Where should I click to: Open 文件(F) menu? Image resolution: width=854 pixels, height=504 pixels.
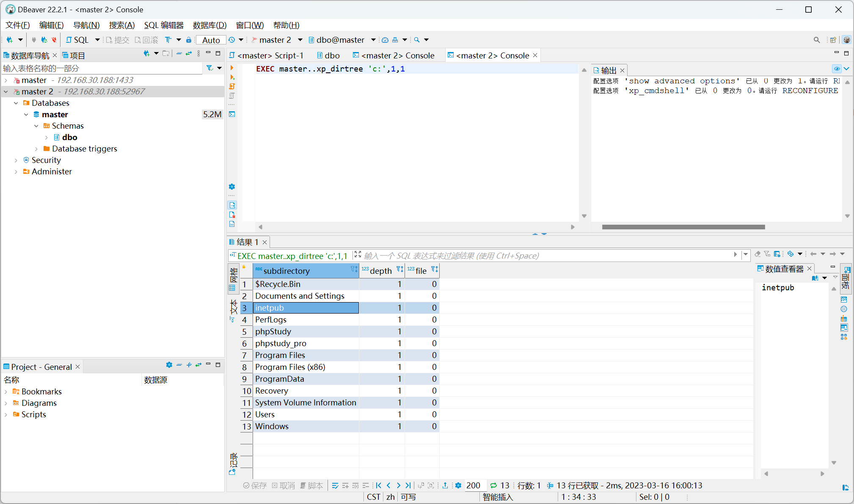[x=17, y=25]
